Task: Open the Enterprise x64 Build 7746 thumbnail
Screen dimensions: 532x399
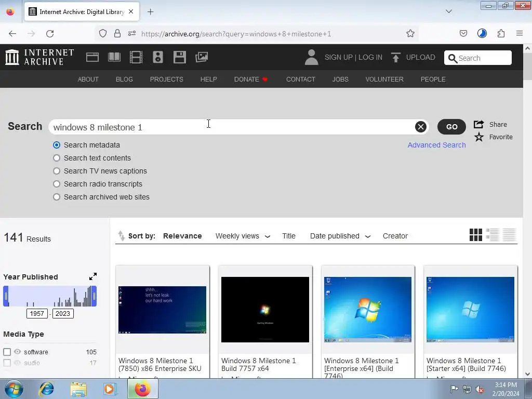Action: click(368, 310)
